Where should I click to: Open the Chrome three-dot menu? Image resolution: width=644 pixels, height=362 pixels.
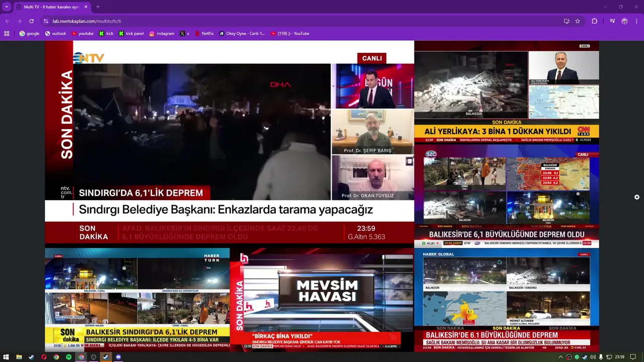point(637,21)
